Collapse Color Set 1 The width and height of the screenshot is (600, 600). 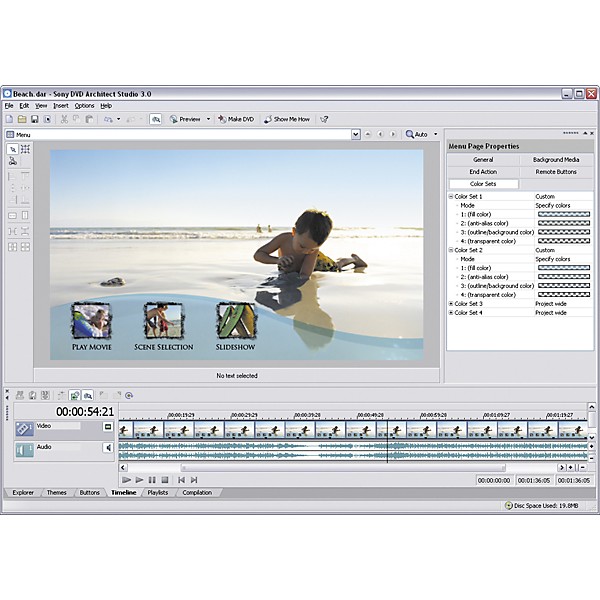451,196
